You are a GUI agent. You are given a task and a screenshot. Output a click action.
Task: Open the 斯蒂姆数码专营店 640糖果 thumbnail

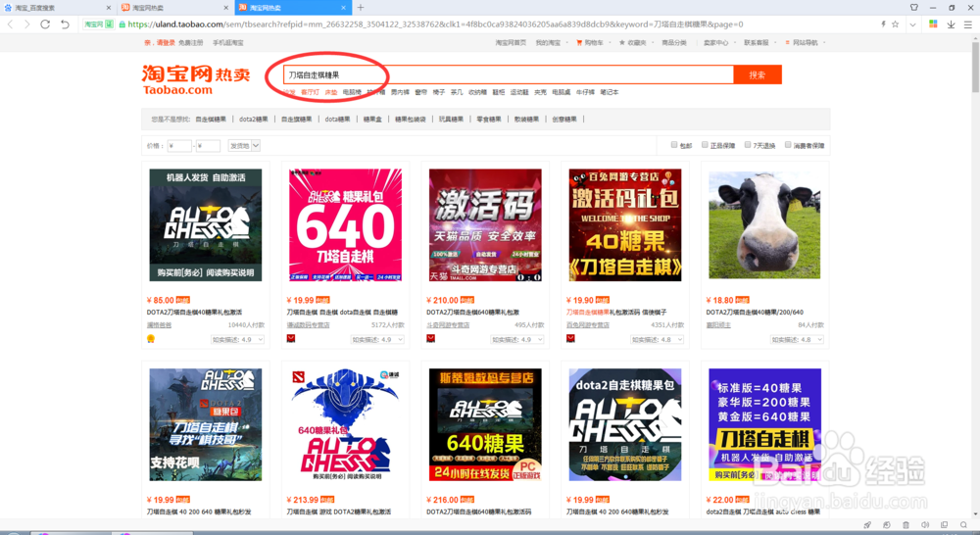point(485,424)
